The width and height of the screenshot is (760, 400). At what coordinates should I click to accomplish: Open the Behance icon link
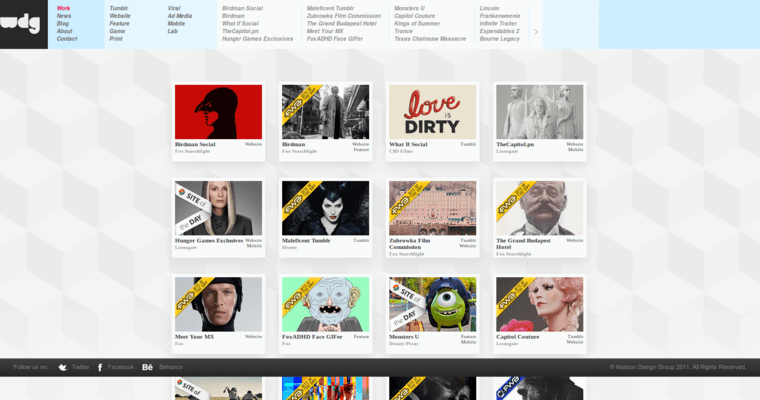(x=147, y=368)
